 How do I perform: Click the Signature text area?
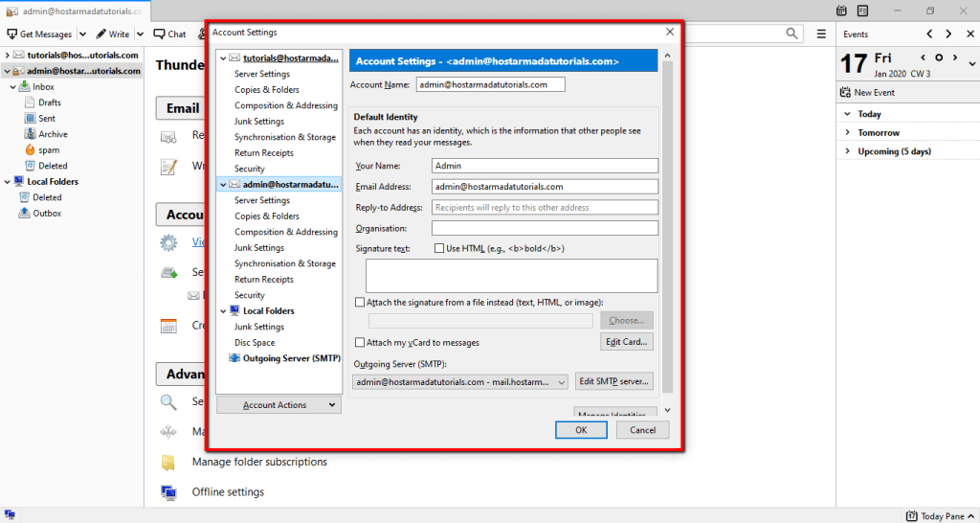click(x=511, y=276)
